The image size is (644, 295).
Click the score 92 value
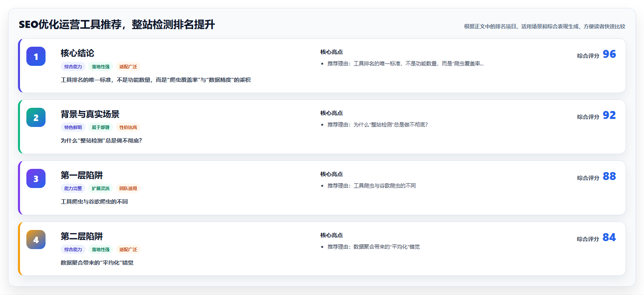click(609, 115)
